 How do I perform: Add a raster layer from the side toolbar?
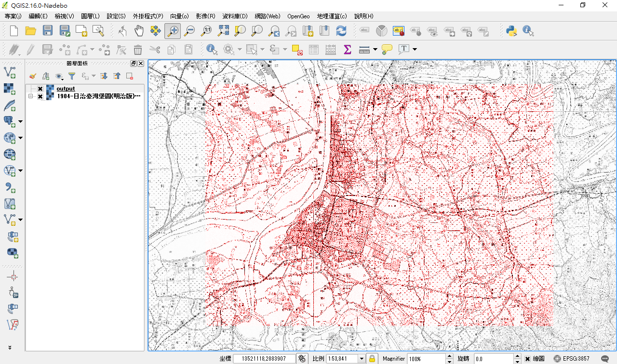tap(10, 89)
